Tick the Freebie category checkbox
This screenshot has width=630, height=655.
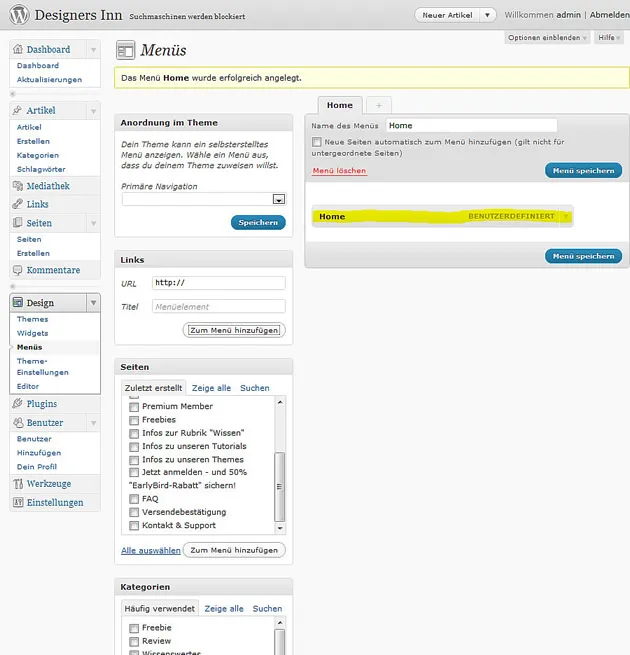[x=134, y=628]
